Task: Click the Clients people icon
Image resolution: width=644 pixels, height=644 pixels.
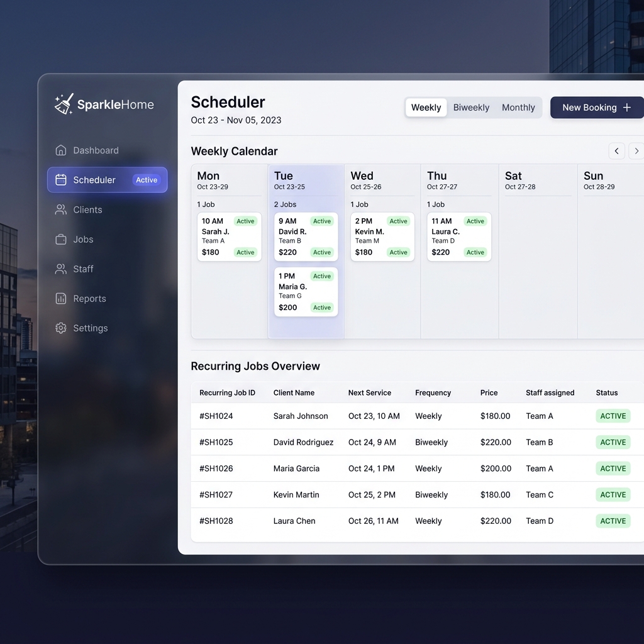Action: (61, 209)
